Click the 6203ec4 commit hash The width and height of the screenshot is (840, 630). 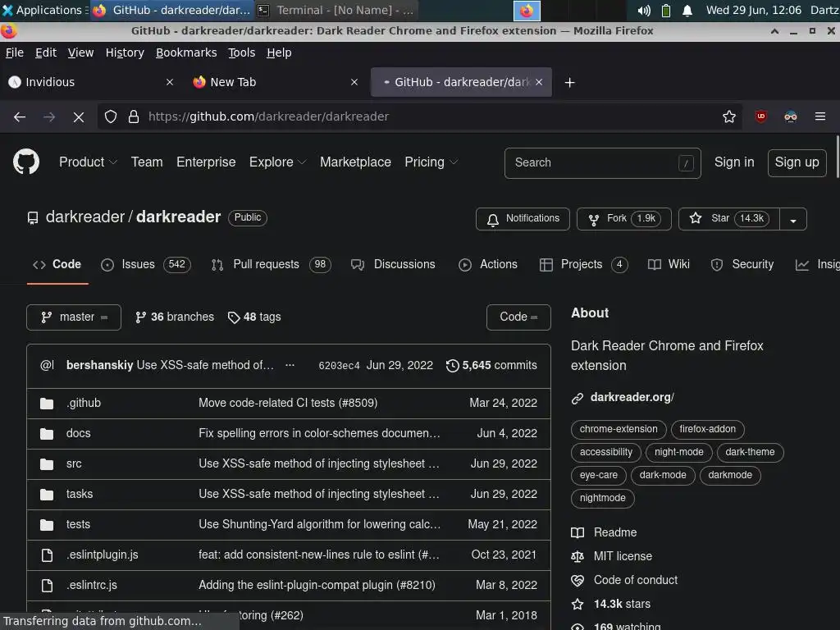(x=339, y=365)
